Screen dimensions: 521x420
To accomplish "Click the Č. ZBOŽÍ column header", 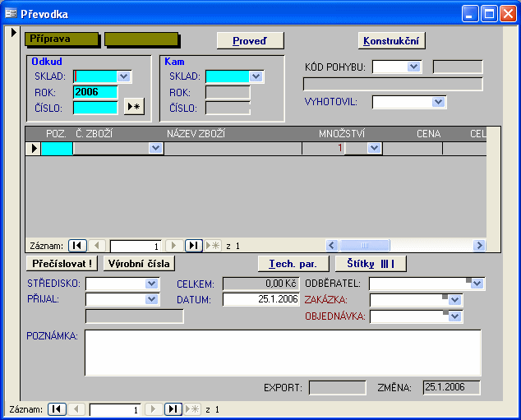I will point(94,134).
